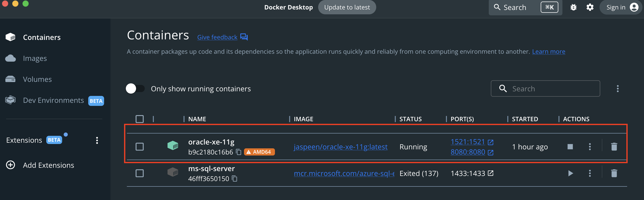Click the green oracle-xe-11g container icon

tap(173, 146)
